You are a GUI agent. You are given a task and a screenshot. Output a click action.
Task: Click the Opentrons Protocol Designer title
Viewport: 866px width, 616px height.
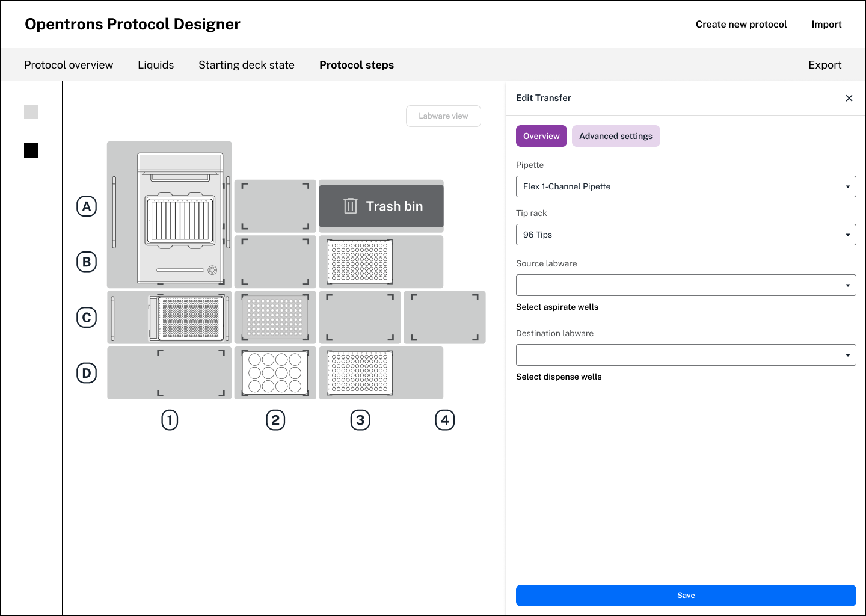click(132, 24)
